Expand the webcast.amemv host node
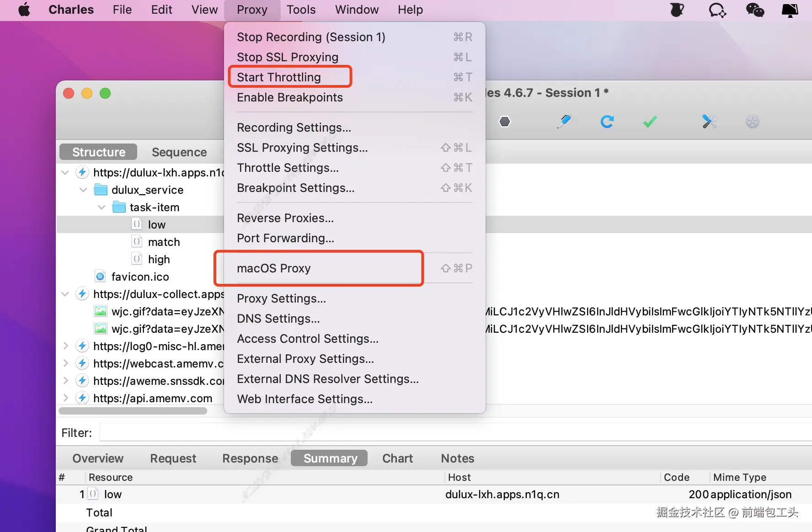 [x=65, y=363]
